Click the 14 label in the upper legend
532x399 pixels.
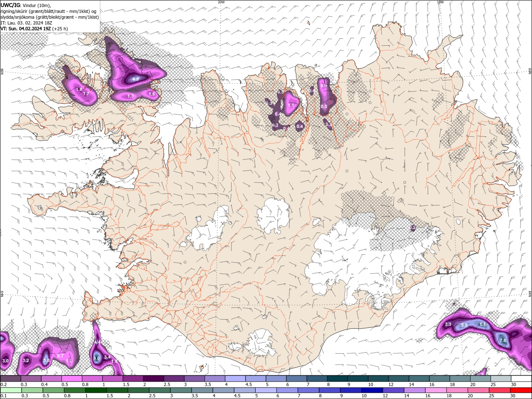[411, 385]
